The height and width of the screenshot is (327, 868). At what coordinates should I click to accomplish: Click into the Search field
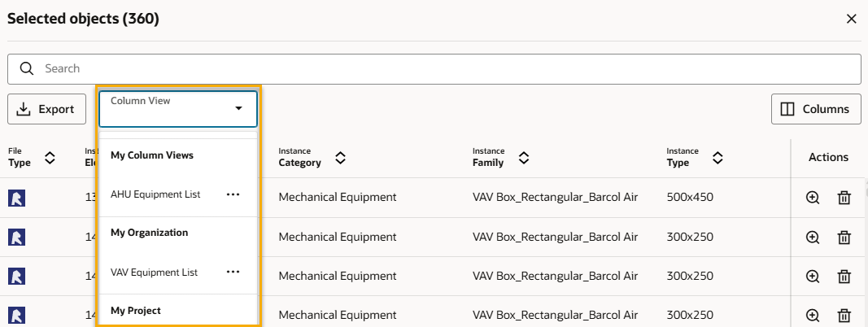(x=447, y=68)
